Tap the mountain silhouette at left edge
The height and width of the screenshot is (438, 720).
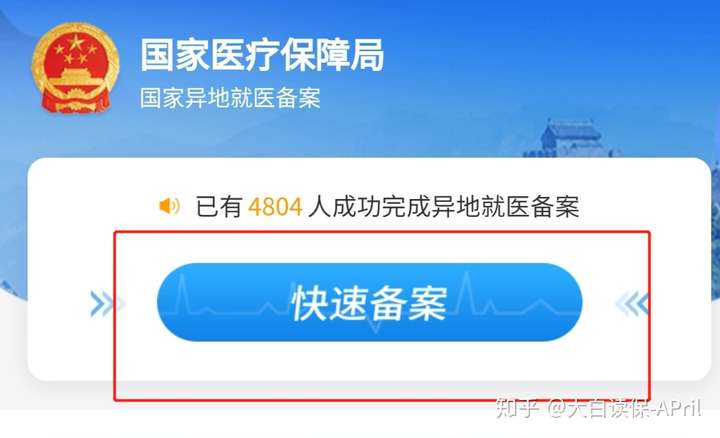[x=9, y=285]
